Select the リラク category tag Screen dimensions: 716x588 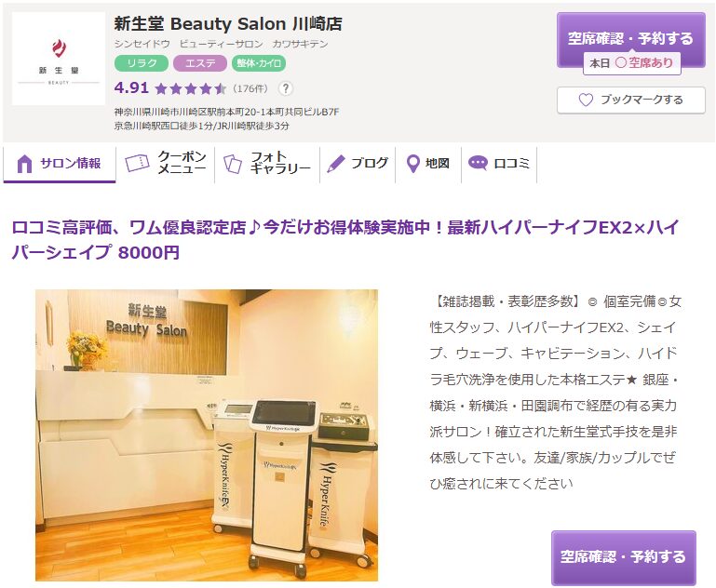pyautogui.click(x=142, y=63)
